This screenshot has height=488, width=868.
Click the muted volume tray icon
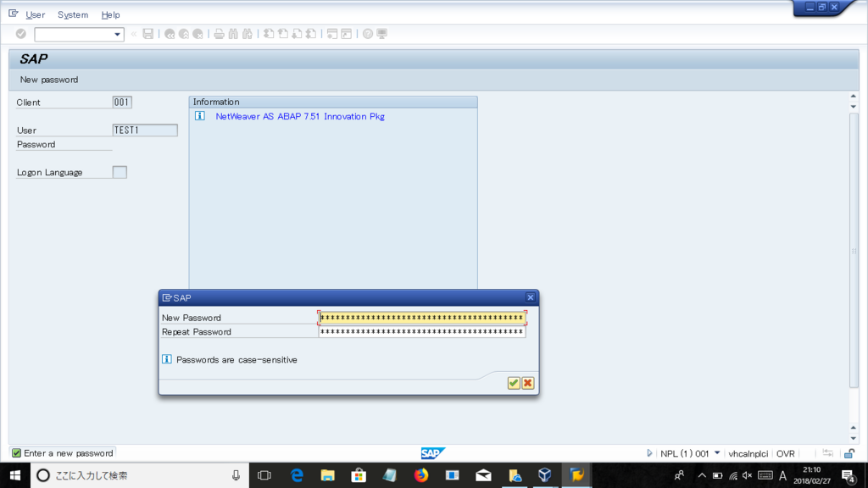[748, 475]
